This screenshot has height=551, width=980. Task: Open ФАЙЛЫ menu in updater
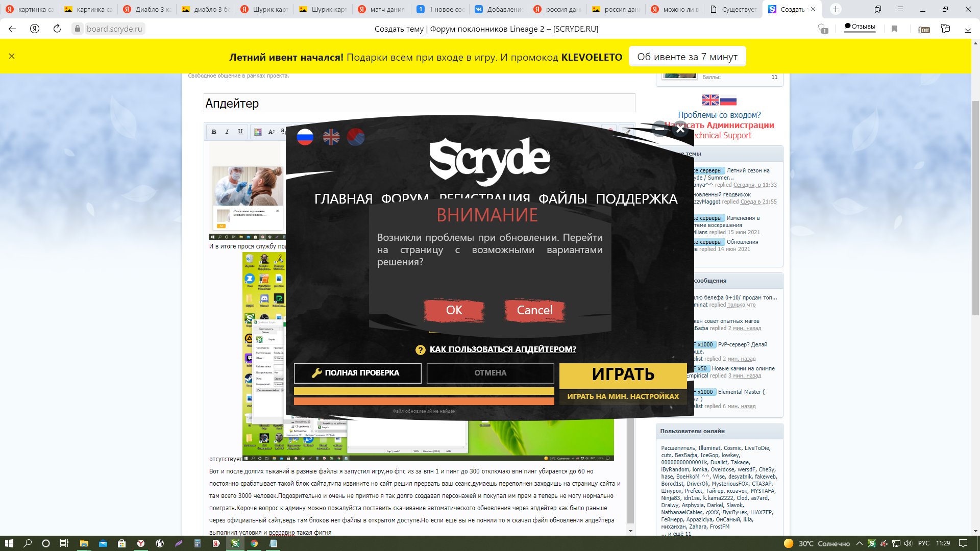click(x=562, y=199)
